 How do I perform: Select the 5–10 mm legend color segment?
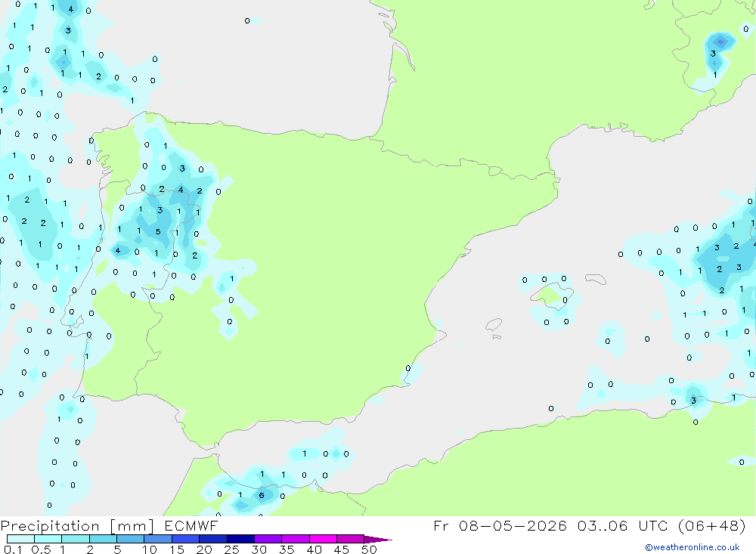131,539
